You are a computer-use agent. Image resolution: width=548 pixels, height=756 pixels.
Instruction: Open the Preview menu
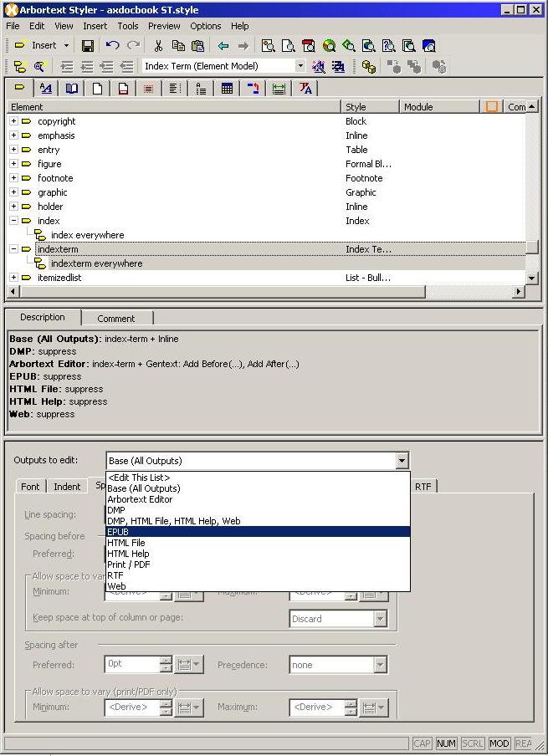click(164, 26)
